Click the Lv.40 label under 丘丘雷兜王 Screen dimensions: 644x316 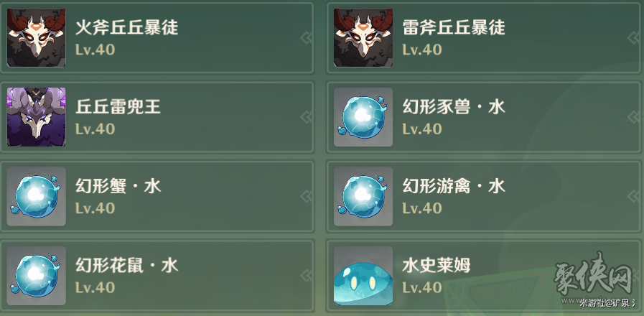[95, 129]
